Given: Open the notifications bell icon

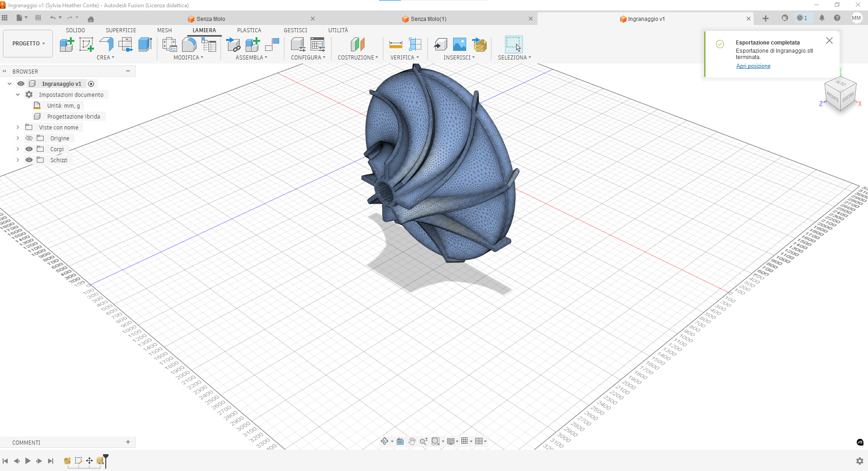Looking at the screenshot, I should tap(822, 18).
